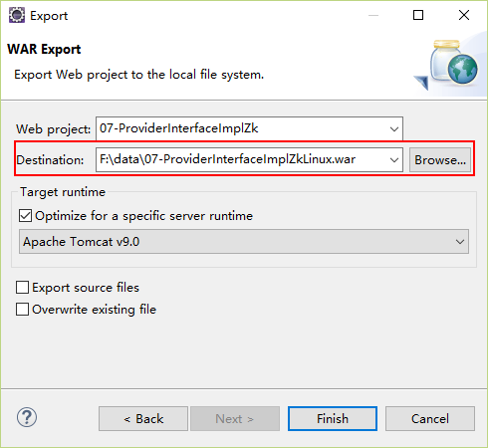This screenshot has width=488, height=448.
Task: Cancel the WAR export
Action: point(430,419)
